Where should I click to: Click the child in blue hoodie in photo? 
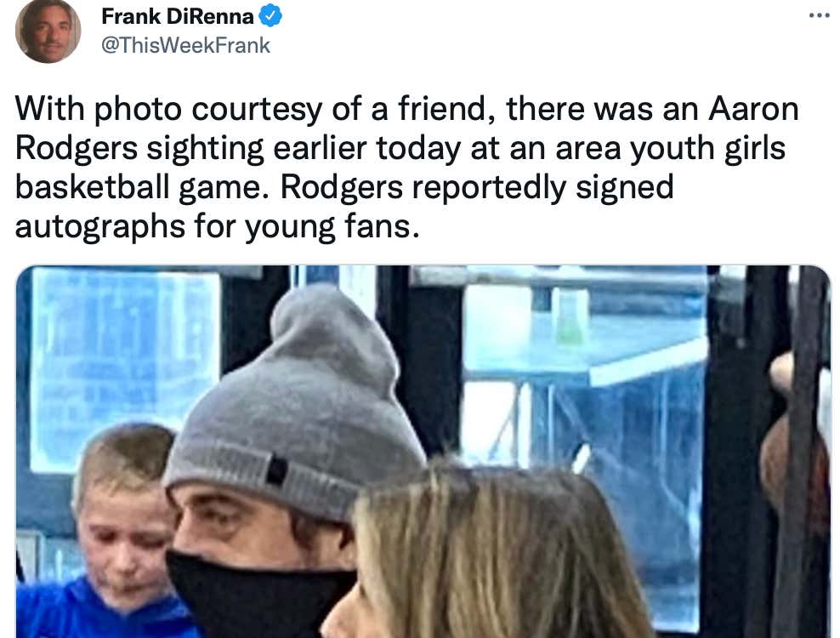point(115,531)
